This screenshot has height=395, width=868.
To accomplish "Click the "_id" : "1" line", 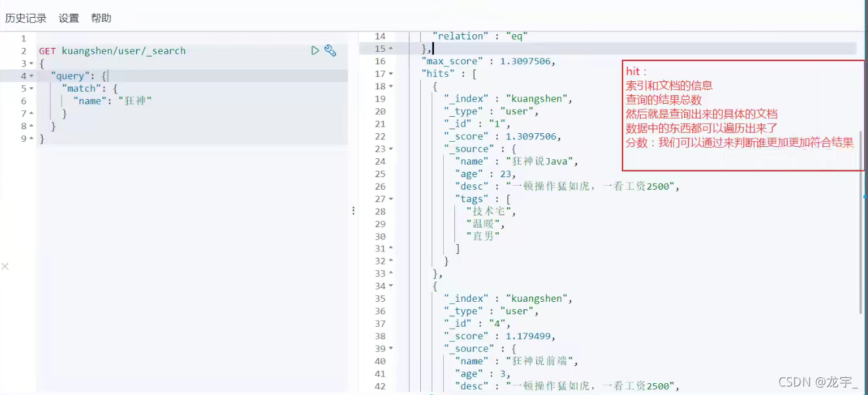I will (477, 124).
